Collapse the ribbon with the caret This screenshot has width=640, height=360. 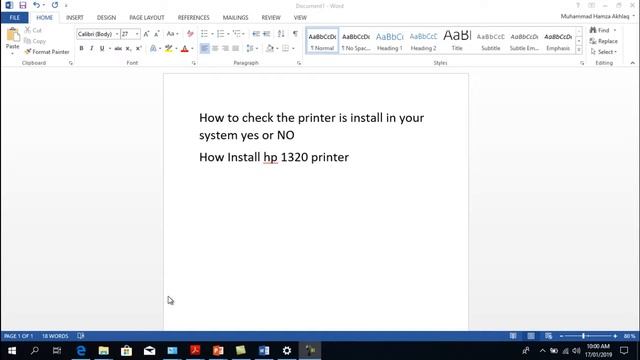pyautogui.click(x=632, y=63)
